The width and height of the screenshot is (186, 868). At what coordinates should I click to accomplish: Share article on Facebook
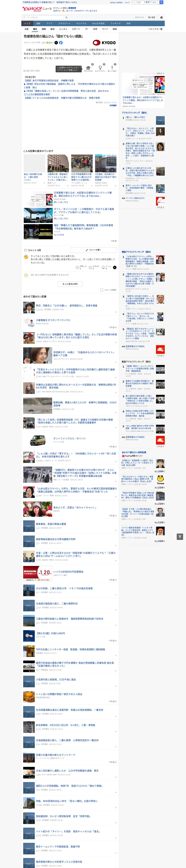click(x=61, y=43)
